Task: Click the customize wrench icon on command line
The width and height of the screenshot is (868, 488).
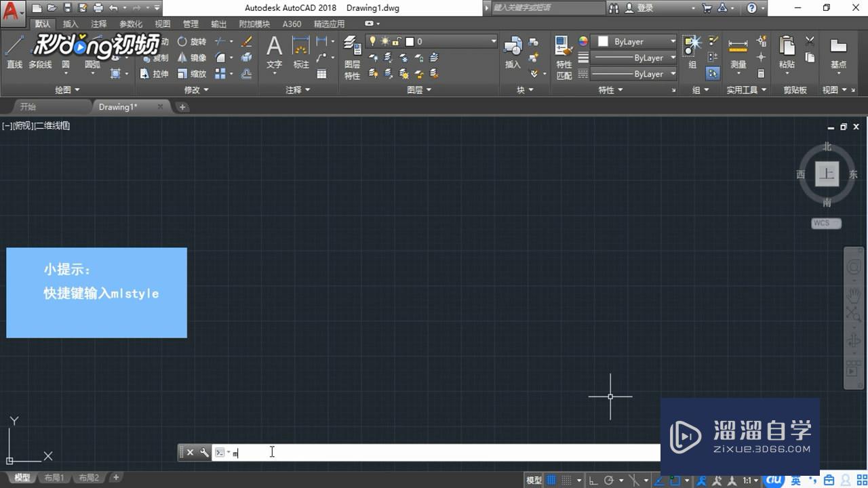Action: point(204,452)
